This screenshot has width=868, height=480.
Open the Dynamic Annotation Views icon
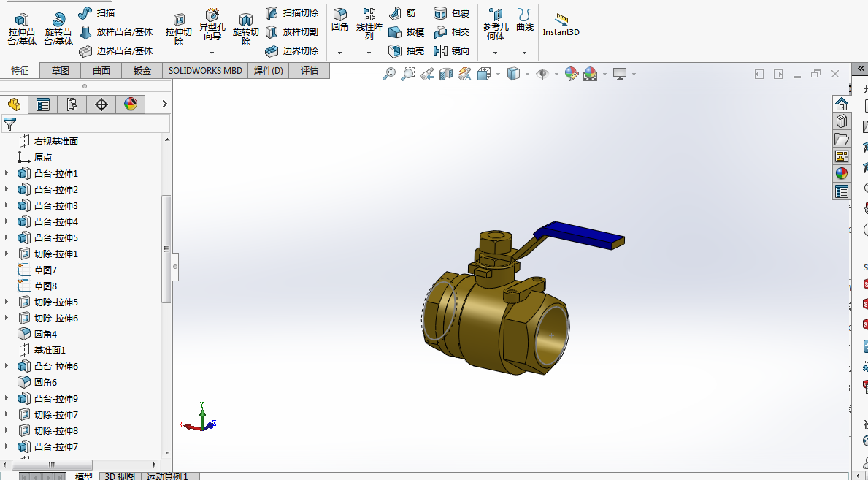[x=464, y=74]
